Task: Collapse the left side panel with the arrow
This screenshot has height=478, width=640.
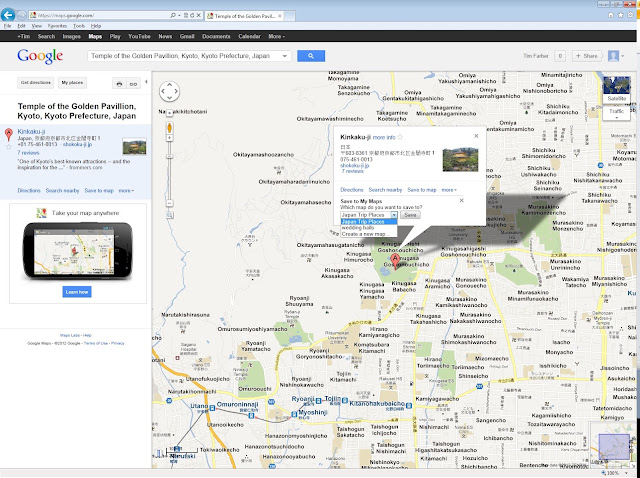Action: pyautogui.click(x=146, y=82)
